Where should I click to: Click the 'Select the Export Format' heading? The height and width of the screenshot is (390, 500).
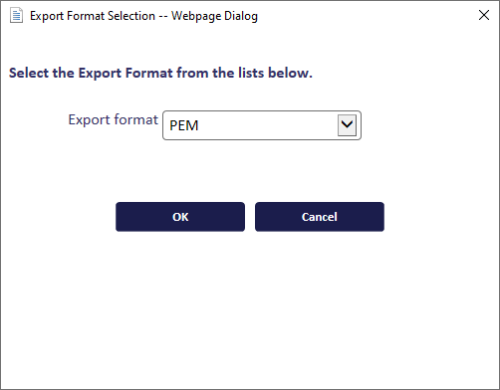coord(161,73)
